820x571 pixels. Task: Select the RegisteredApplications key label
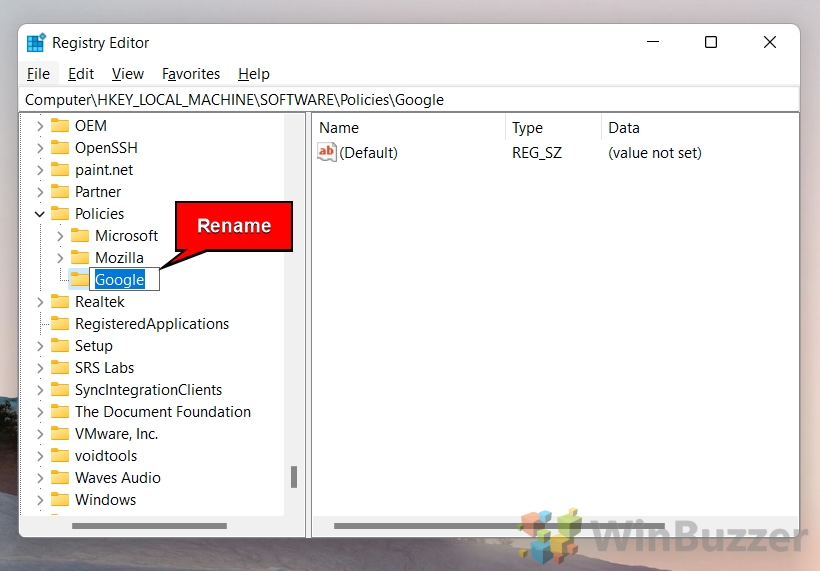pos(152,324)
